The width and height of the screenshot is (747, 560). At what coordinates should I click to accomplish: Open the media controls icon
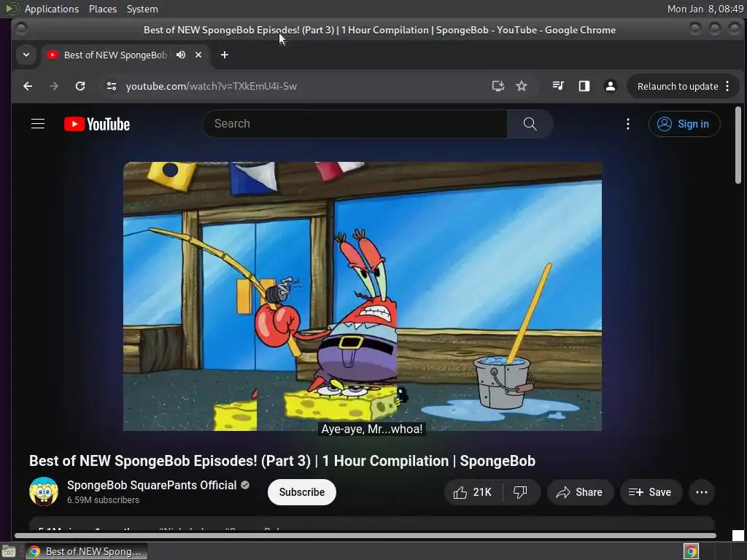pos(558,86)
